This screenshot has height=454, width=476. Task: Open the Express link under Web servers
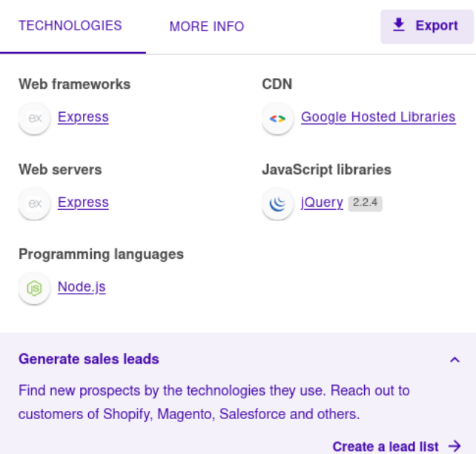83,203
